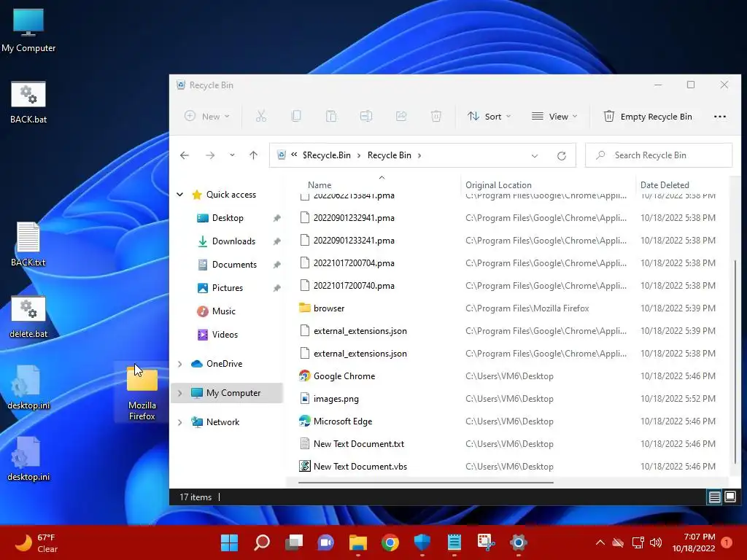Click the Share icon in toolbar
This screenshot has width=747, height=560.
401,116
